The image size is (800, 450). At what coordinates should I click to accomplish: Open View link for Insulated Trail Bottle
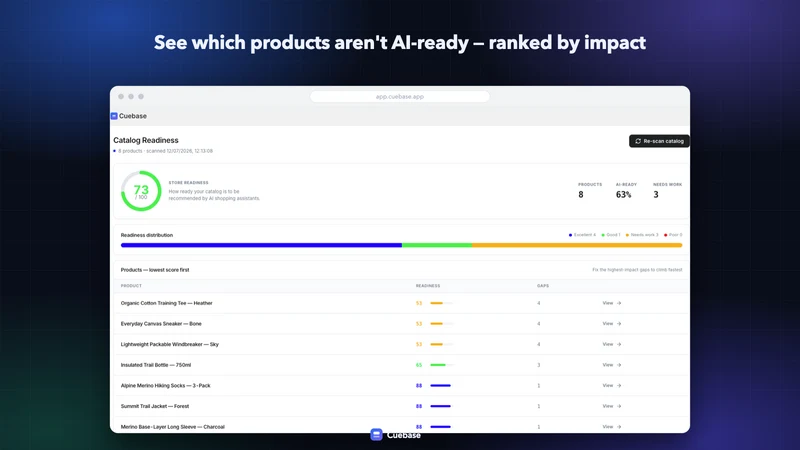click(612, 365)
